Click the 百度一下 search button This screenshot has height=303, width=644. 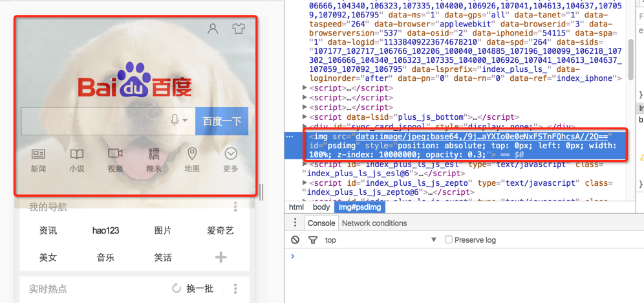[222, 121]
